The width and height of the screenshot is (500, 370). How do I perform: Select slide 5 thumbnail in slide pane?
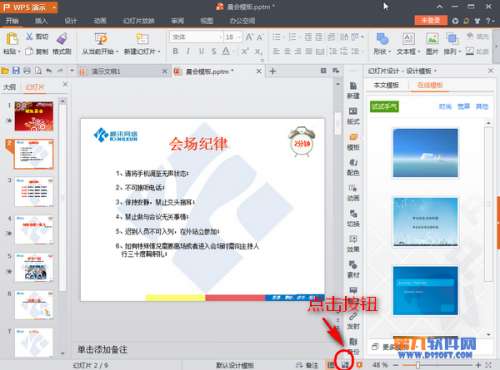(x=34, y=267)
